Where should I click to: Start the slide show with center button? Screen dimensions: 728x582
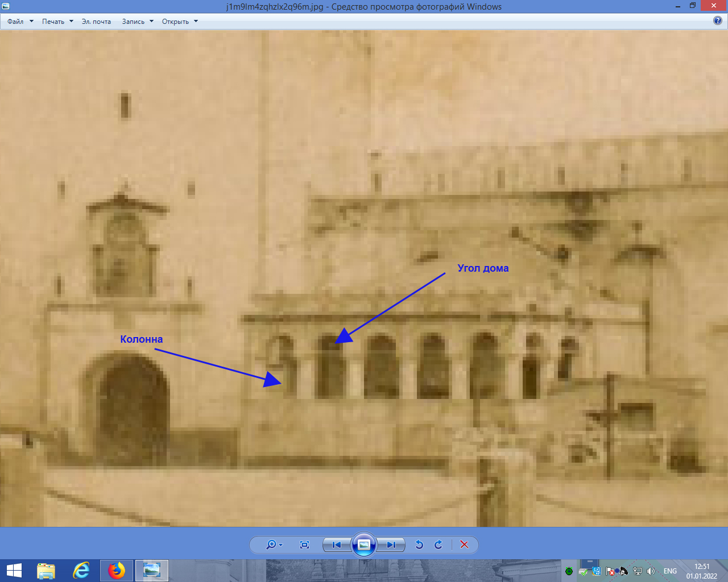[364, 544]
